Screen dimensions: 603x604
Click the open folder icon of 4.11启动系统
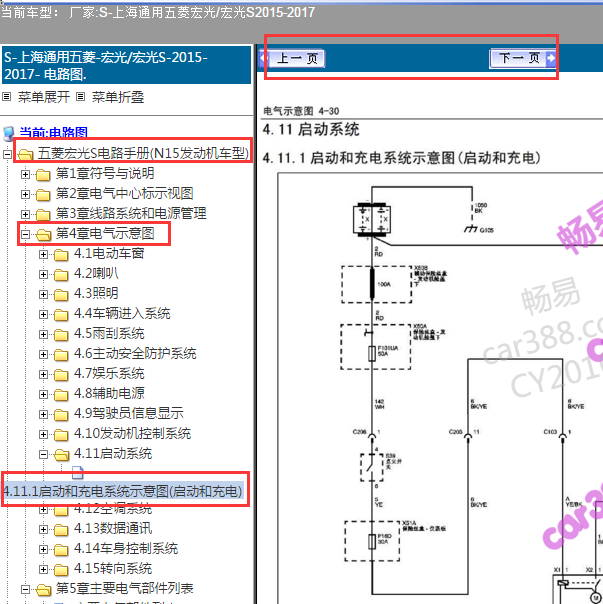pos(62,455)
